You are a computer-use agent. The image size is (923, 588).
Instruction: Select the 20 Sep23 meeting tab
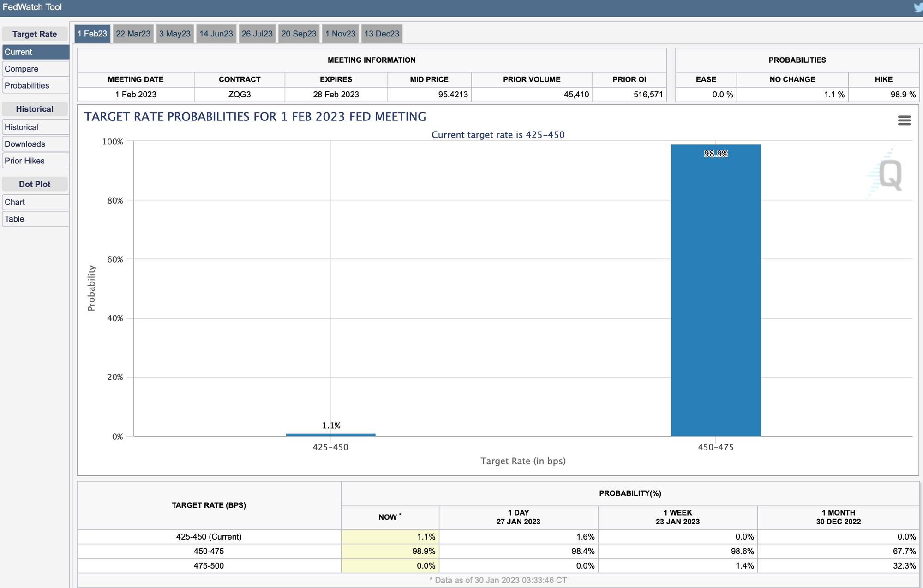[x=299, y=34]
